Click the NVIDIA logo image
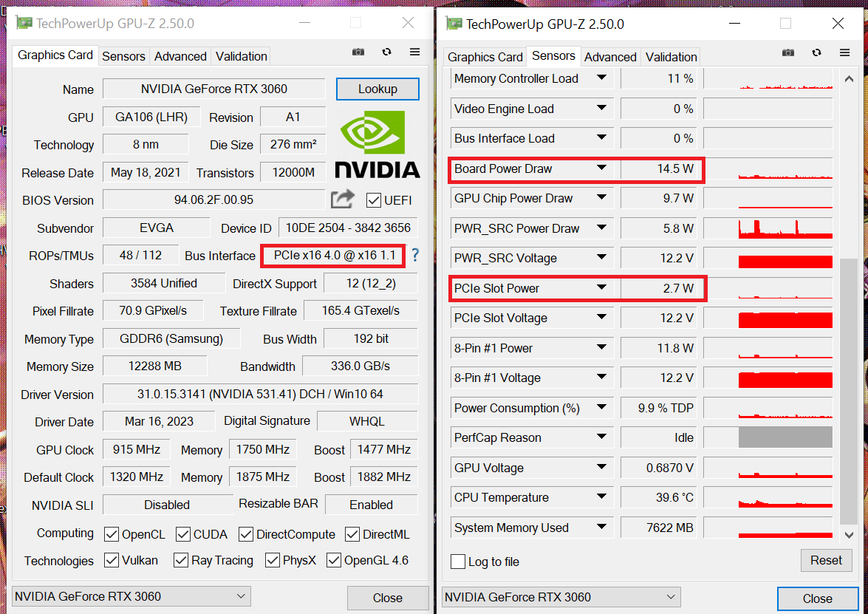Viewport: 868px width, 614px height. [377, 145]
